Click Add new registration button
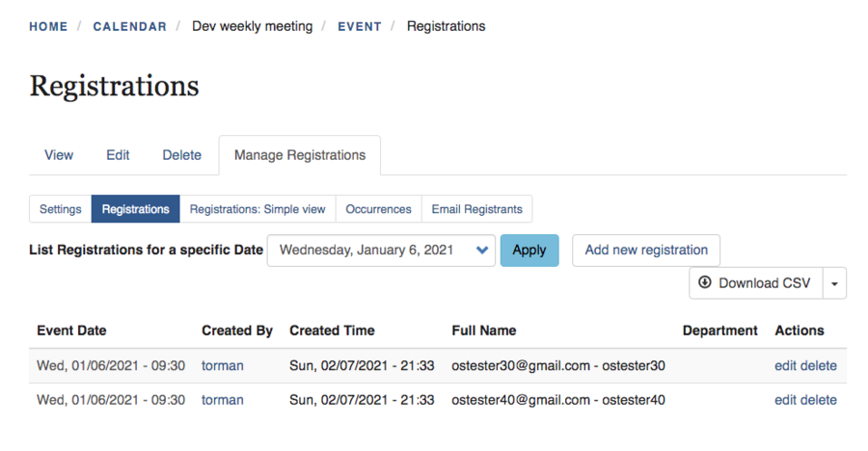Screen dimensions: 868x451 645,250
